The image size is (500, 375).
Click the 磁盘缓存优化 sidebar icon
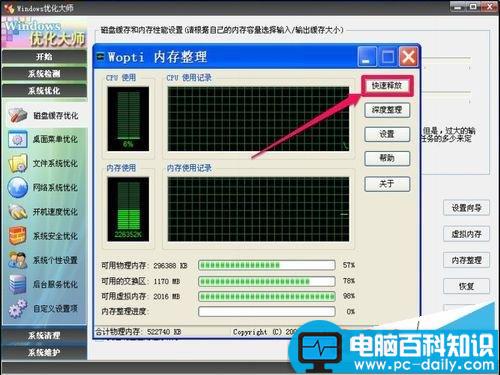[18, 115]
